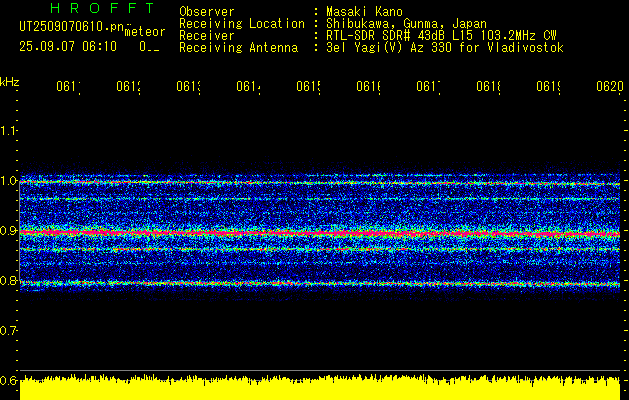Select receiver text RTL-SDR SDR# 43dB
Image resolution: width=629 pixels, height=400 pixels.
point(387,36)
